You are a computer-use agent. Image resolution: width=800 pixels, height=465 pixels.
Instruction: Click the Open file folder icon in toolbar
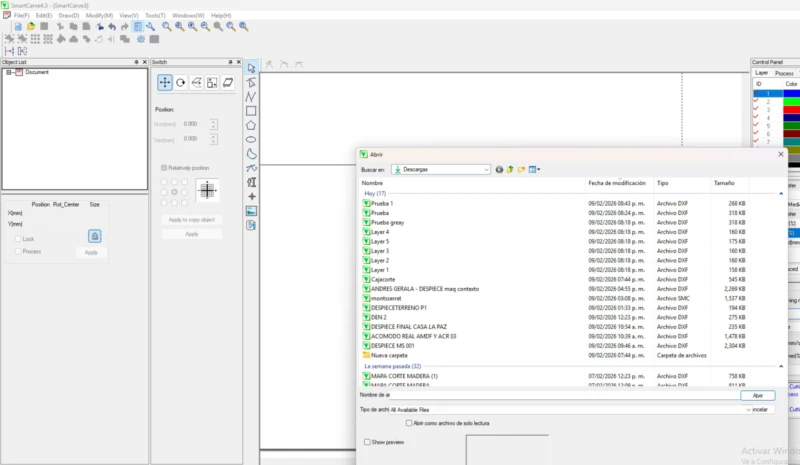[31, 27]
